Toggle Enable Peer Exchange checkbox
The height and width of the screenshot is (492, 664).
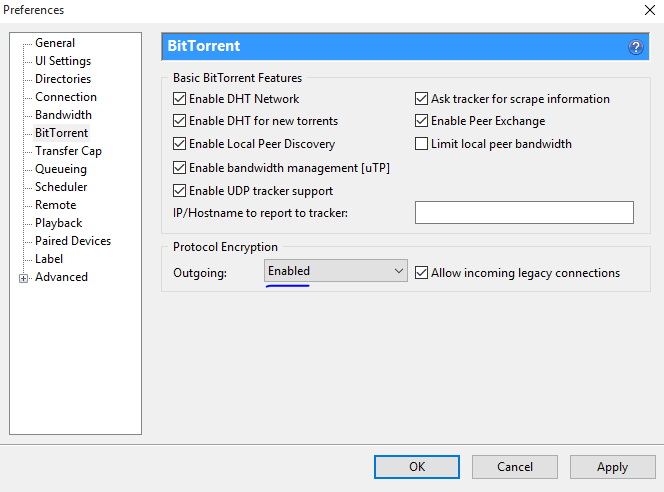pos(422,121)
